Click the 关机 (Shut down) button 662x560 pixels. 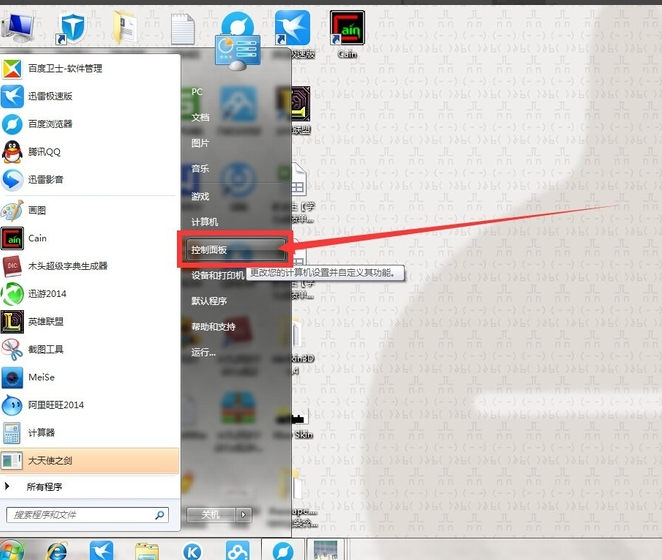point(210,514)
